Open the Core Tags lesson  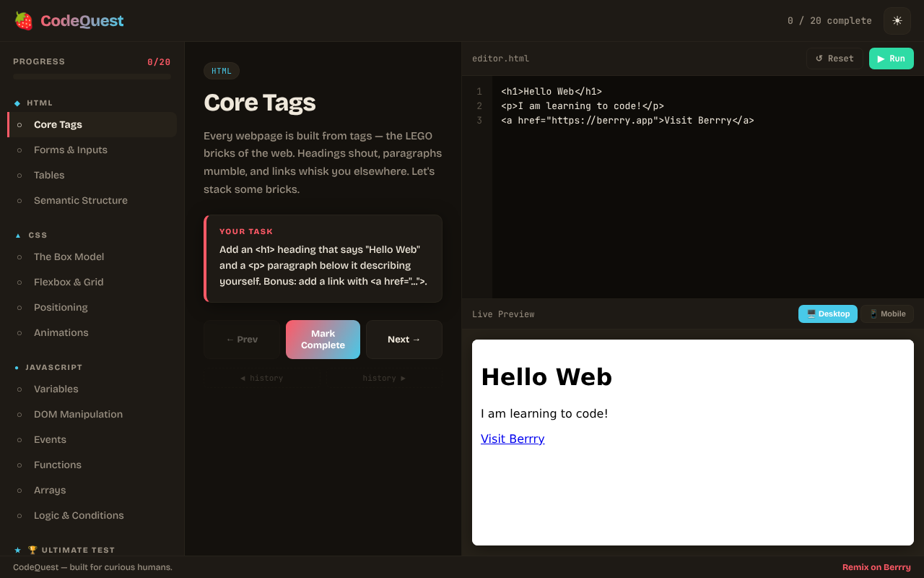click(x=92, y=124)
